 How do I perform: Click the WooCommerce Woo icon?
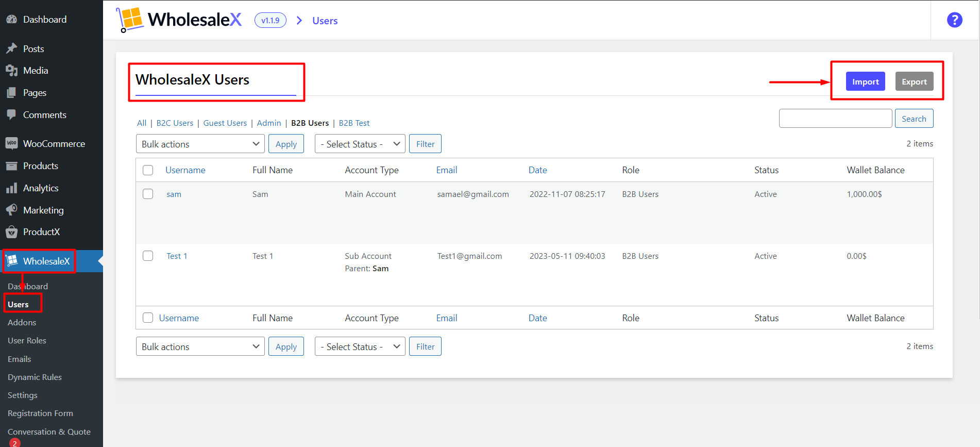pyautogui.click(x=11, y=143)
